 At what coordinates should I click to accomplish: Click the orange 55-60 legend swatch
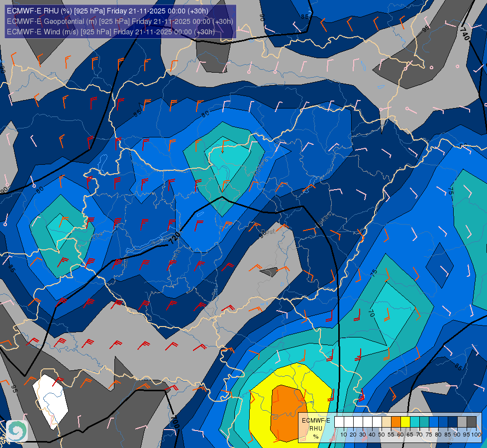click(x=396, y=422)
